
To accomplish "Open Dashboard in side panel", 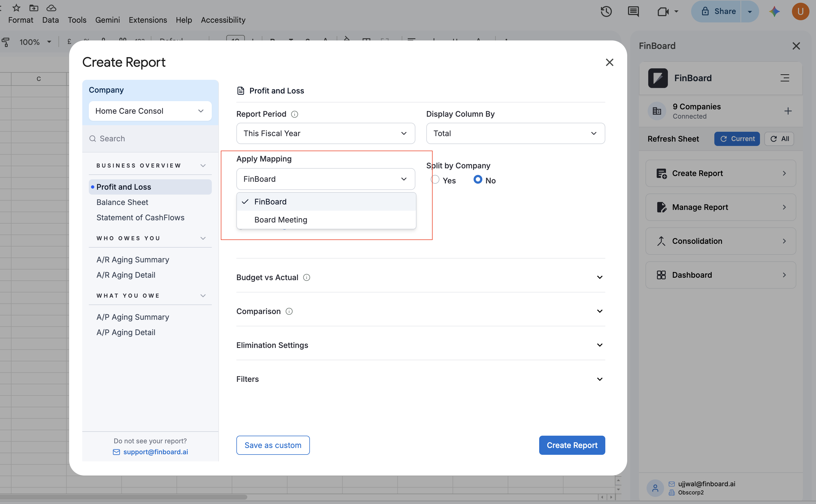I will [x=720, y=275].
